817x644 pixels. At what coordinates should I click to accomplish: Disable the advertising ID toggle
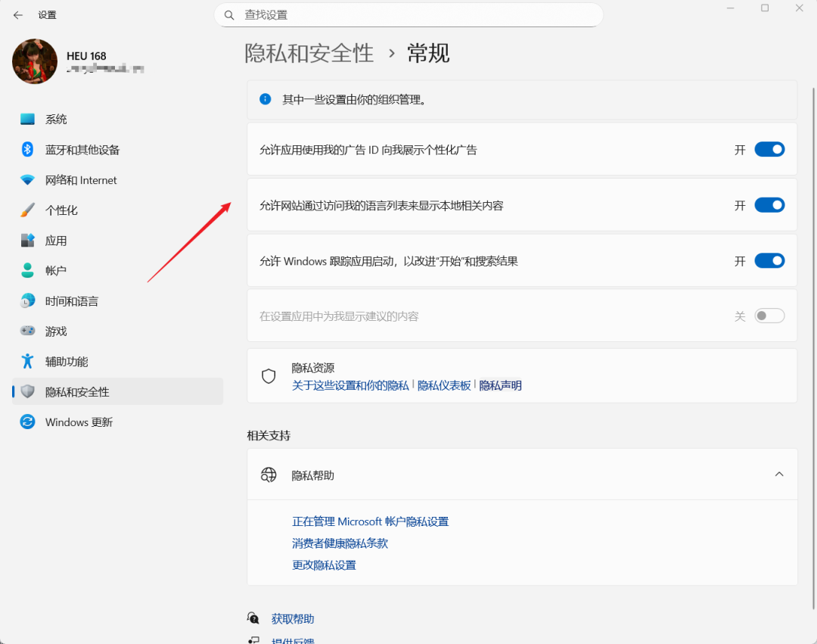pyautogui.click(x=769, y=149)
